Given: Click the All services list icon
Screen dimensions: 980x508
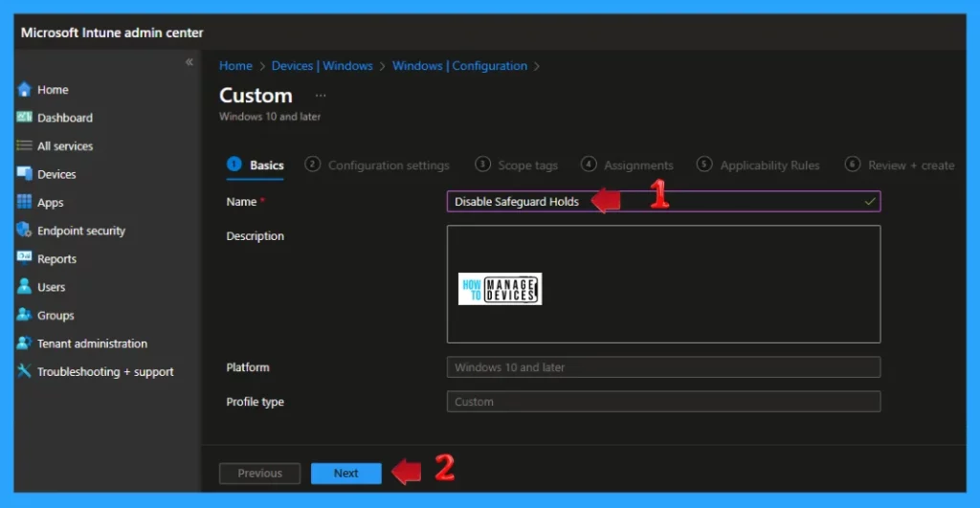Looking at the screenshot, I should (24, 145).
